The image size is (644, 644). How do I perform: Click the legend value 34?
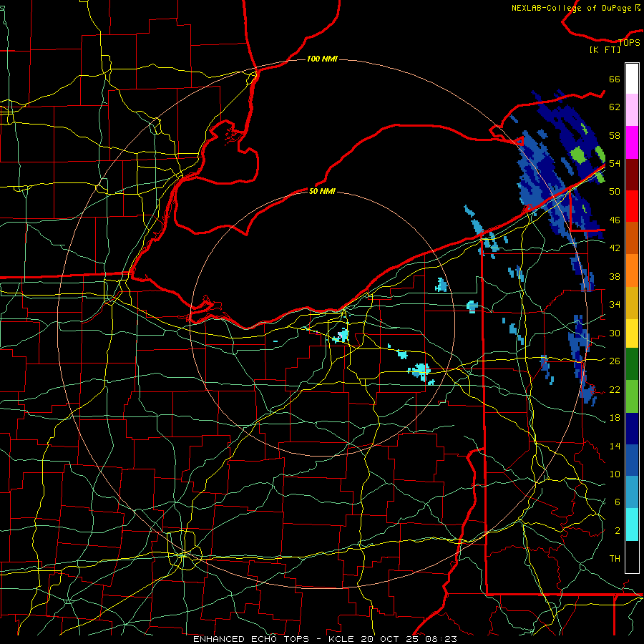(x=615, y=305)
